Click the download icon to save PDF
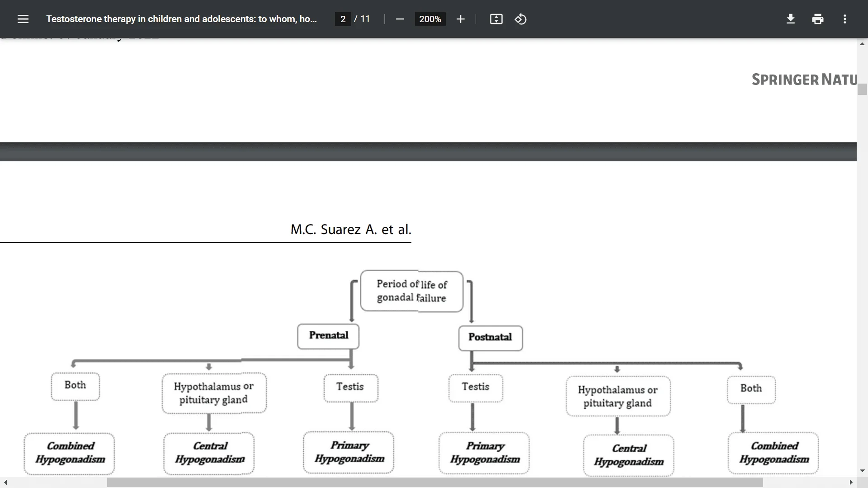Viewport: 868px width, 488px height. (x=791, y=19)
